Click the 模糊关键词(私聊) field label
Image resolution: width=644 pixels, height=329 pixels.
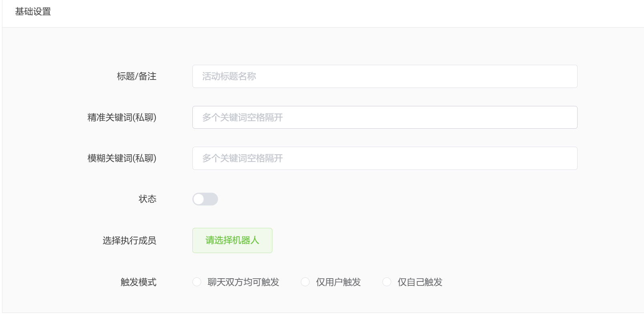coord(122,158)
